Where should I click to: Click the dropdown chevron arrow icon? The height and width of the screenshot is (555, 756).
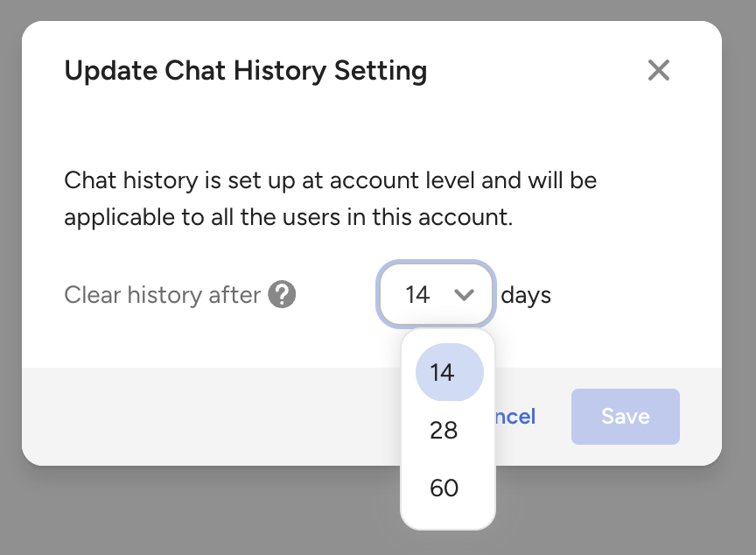tap(464, 295)
